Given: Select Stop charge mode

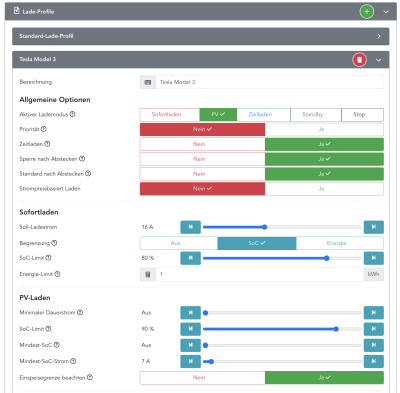Looking at the screenshot, I should point(362,115).
